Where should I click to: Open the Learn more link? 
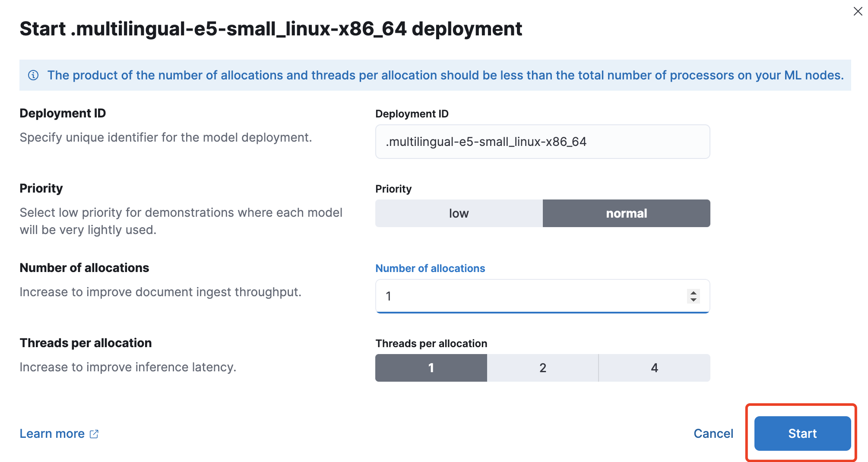pyautogui.click(x=52, y=434)
